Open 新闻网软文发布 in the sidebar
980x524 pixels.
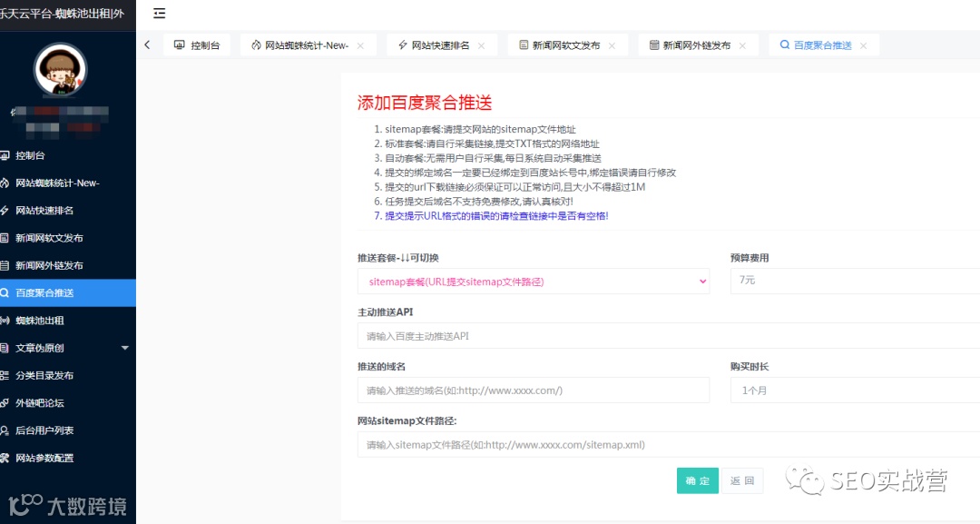(67, 238)
